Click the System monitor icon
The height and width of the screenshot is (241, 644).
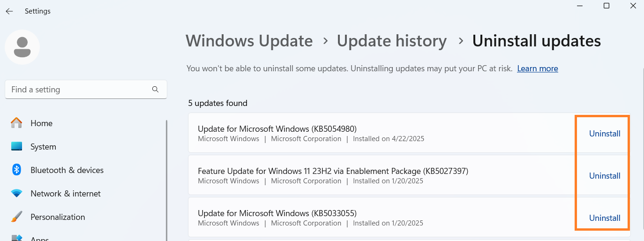pos(16,147)
